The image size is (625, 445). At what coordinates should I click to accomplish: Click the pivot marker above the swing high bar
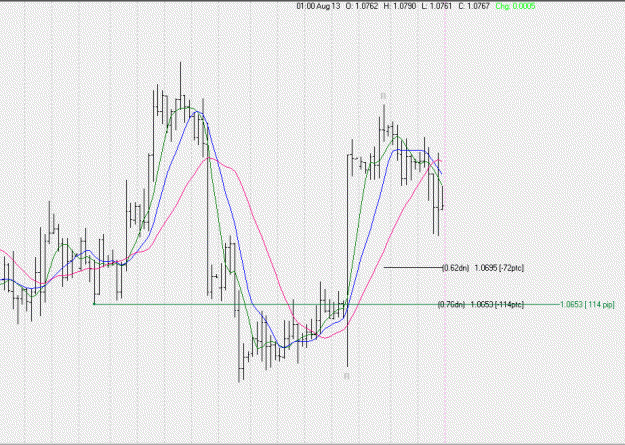tap(383, 96)
